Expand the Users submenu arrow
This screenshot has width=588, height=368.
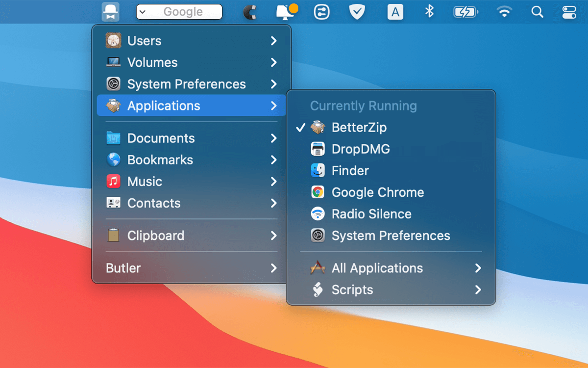[x=273, y=41]
